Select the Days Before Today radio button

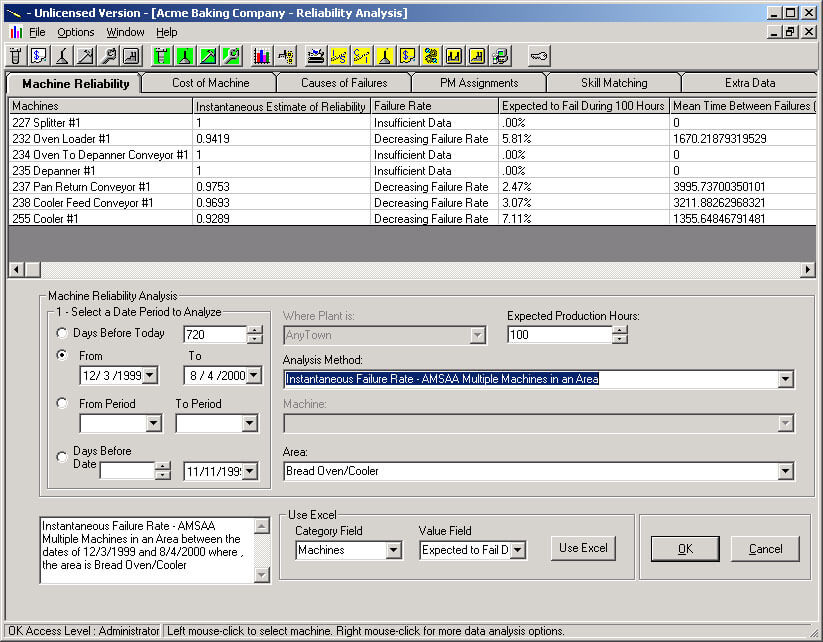[62, 333]
